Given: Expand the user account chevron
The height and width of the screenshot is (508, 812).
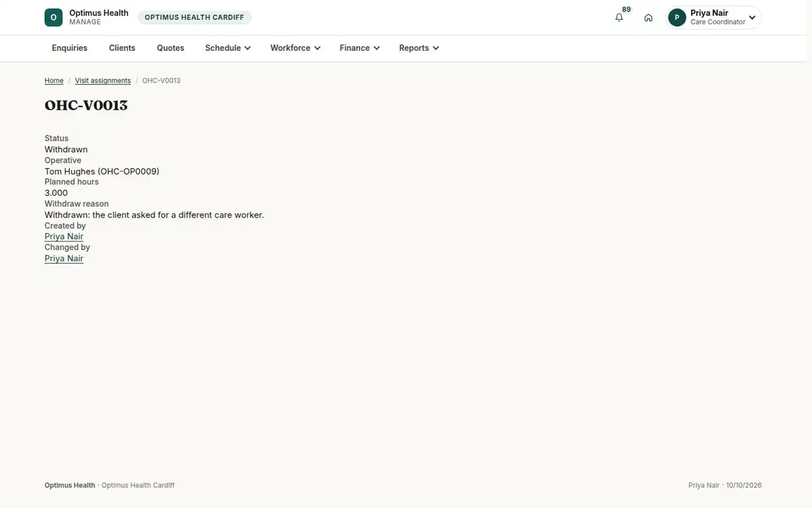Looking at the screenshot, I should 752,18.
